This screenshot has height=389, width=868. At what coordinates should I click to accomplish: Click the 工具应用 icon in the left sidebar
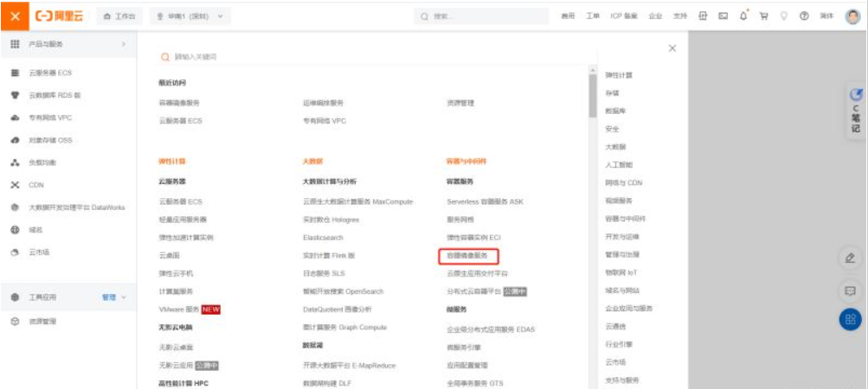point(16,297)
